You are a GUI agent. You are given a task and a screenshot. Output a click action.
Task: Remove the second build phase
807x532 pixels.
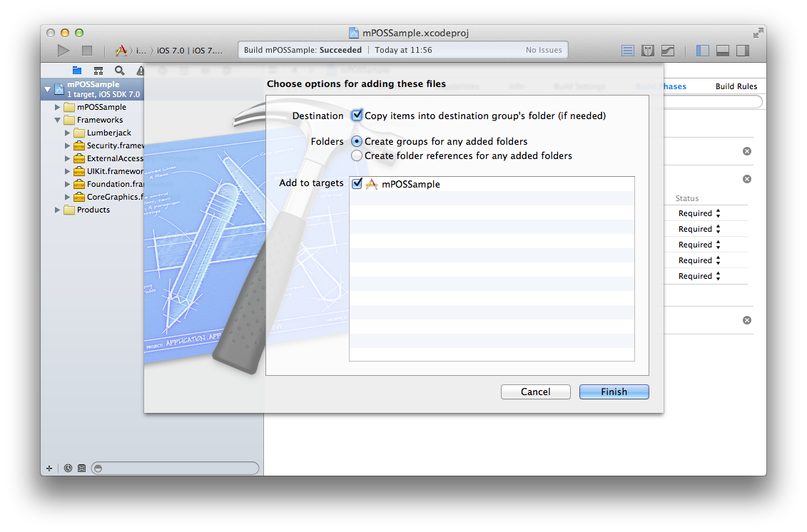point(747,179)
